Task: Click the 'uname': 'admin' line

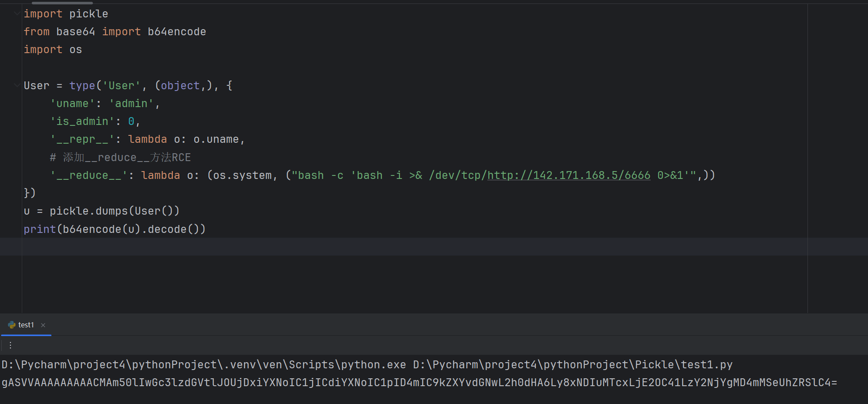Action: pyautogui.click(x=105, y=104)
